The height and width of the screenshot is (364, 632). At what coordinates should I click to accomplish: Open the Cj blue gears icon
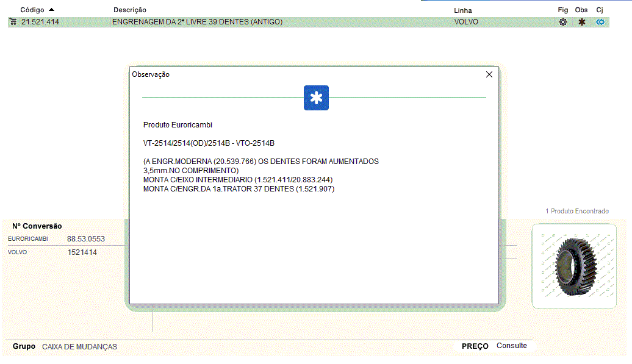[600, 22]
